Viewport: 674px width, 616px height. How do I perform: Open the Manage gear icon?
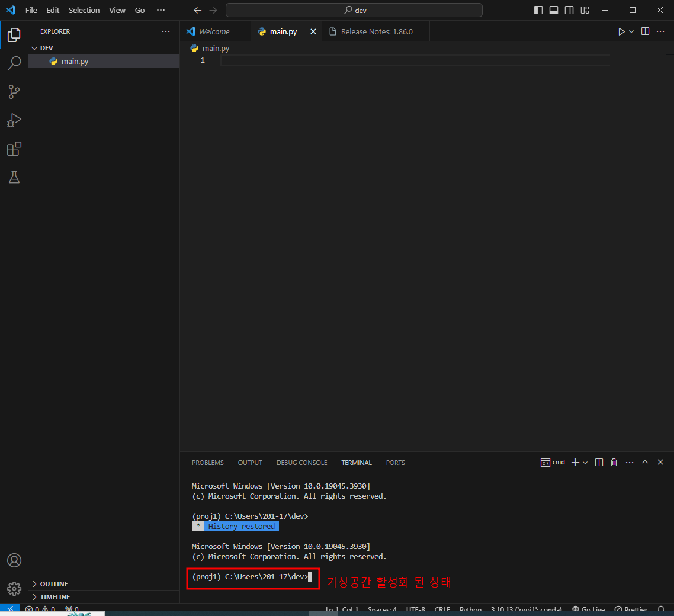pyautogui.click(x=14, y=589)
